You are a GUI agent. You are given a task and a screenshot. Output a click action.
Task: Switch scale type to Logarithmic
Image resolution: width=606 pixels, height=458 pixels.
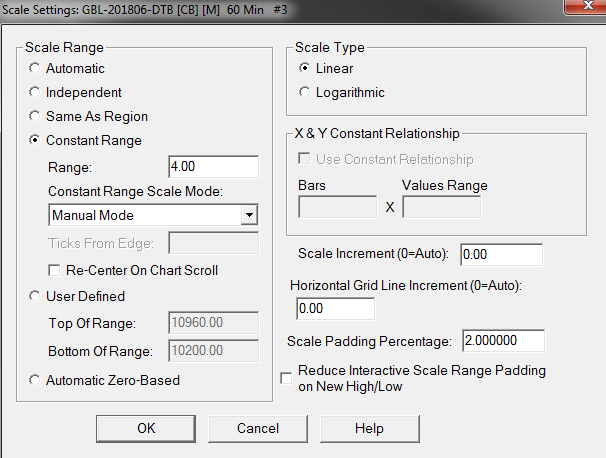(305, 92)
